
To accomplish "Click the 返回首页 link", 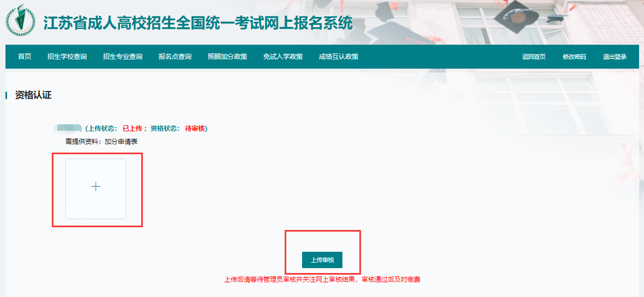I will point(534,57).
